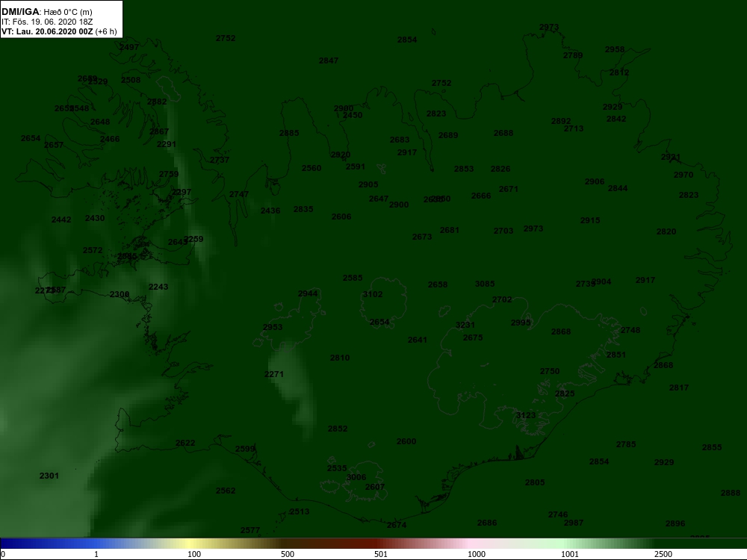The width and height of the screenshot is (747, 560).
Task: Click the map value 2820
Action: click(666, 232)
